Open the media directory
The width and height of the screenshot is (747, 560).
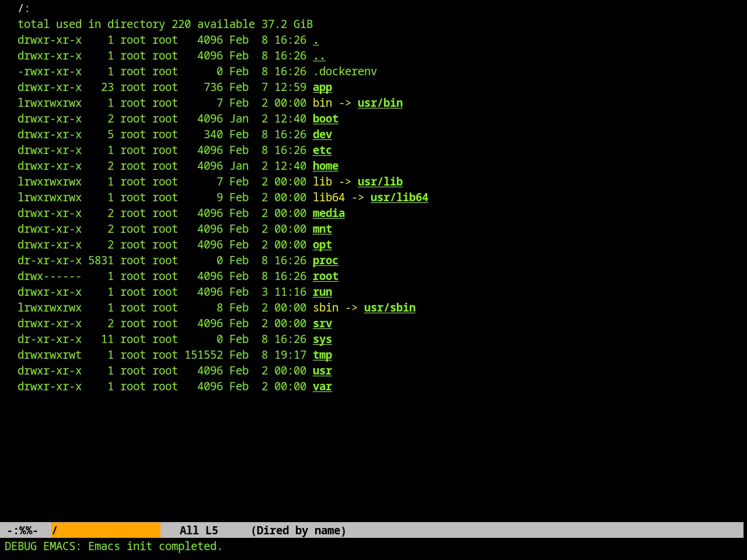pos(329,213)
